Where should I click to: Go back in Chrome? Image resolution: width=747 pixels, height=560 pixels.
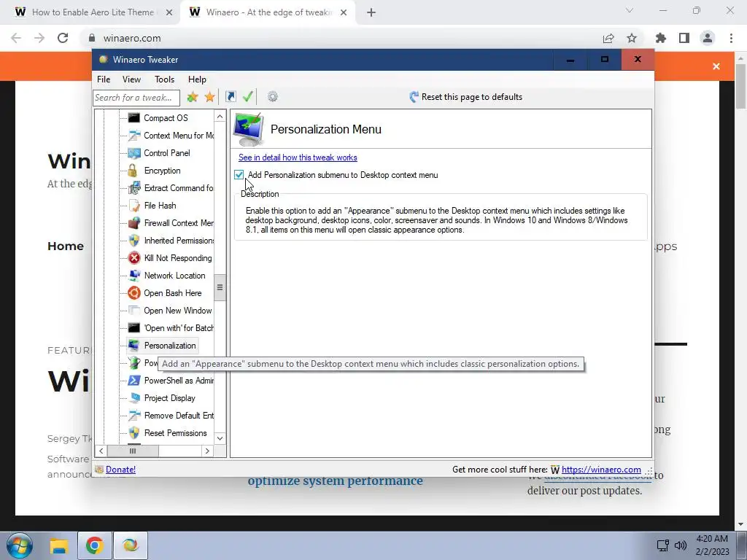point(16,38)
